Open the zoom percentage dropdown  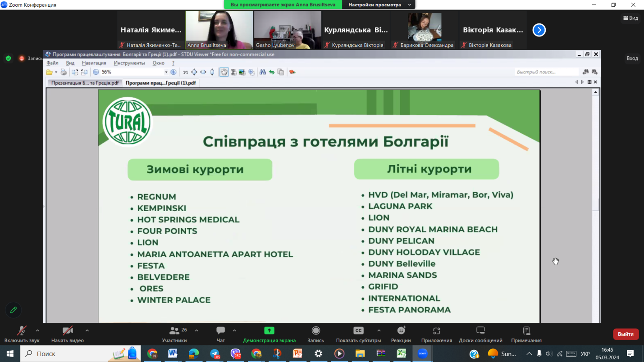click(166, 72)
